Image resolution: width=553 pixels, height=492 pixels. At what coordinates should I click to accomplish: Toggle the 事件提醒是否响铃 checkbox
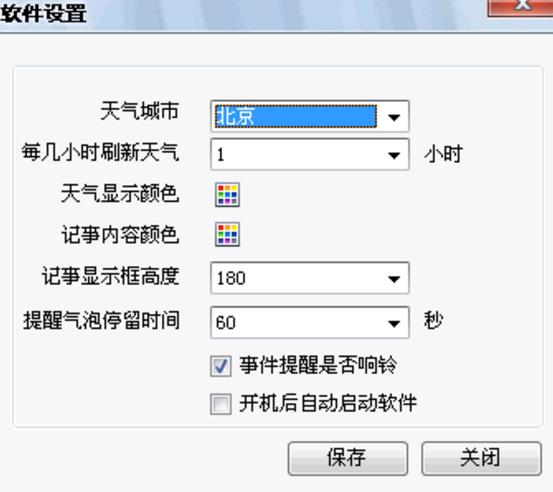coord(221,366)
